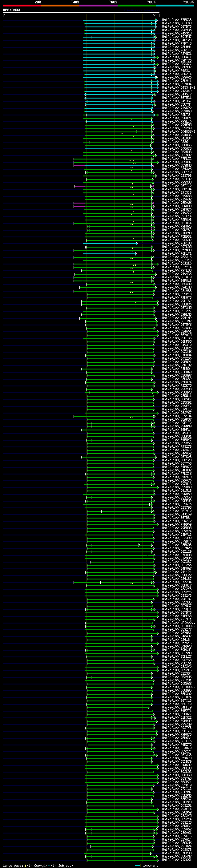197x868 pixels.
Task: Select hit UniRef100_B6U471
Action: (177, 57)
